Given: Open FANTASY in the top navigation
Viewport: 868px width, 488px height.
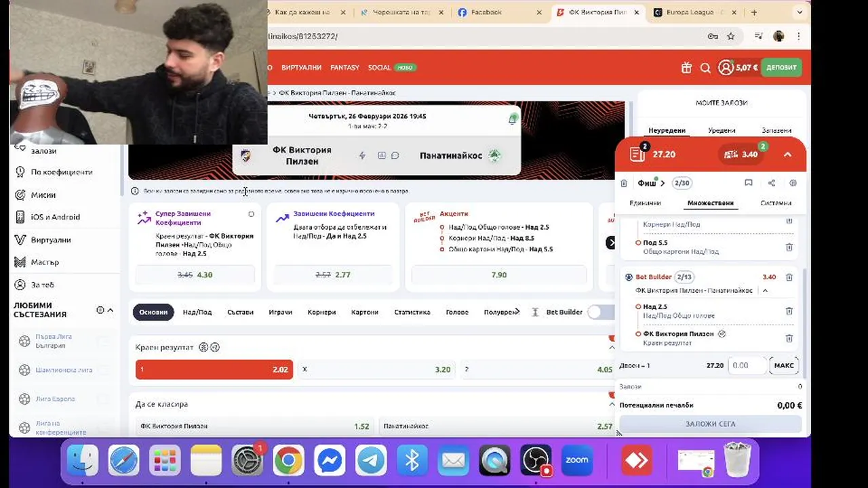Looking at the screenshot, I should point(344,68).
